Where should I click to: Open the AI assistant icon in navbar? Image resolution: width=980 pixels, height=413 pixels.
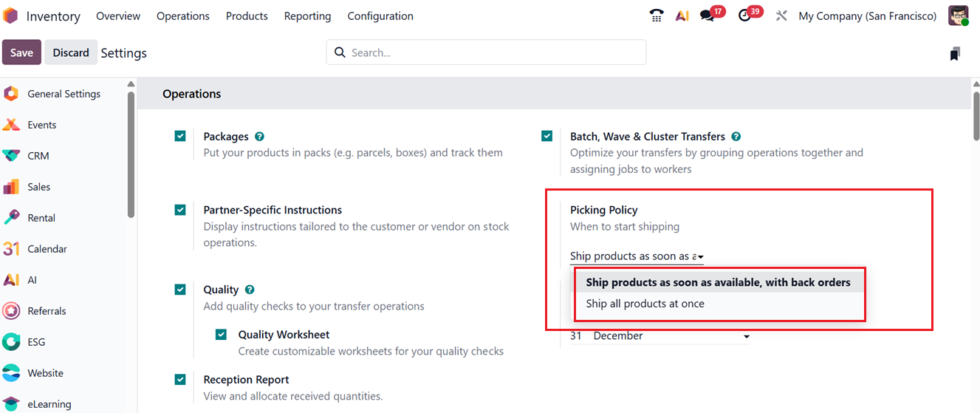pos(682,16)
